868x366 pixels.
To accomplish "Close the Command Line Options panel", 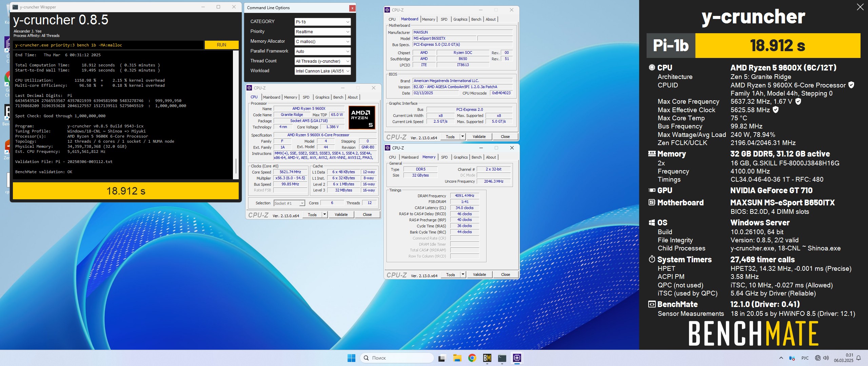I will click(352, 8).
